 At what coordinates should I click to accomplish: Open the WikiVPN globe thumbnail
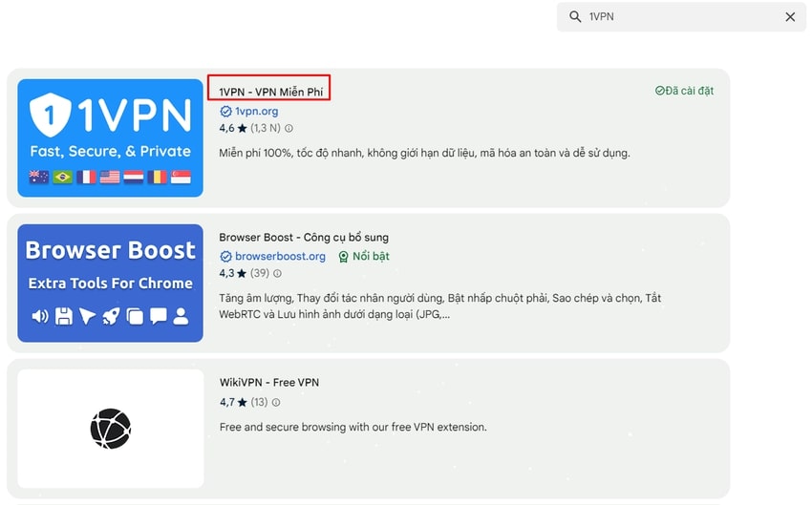click(x=110, y=429)
